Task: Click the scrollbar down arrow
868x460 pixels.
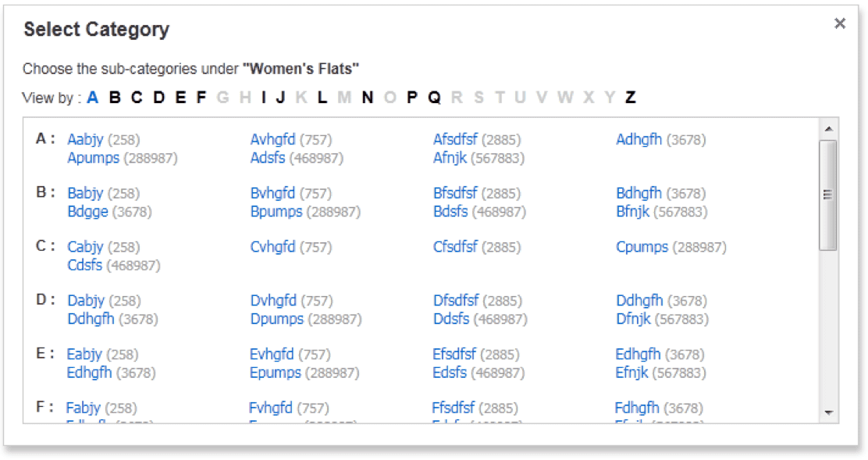Action: (x=828, y=412)
